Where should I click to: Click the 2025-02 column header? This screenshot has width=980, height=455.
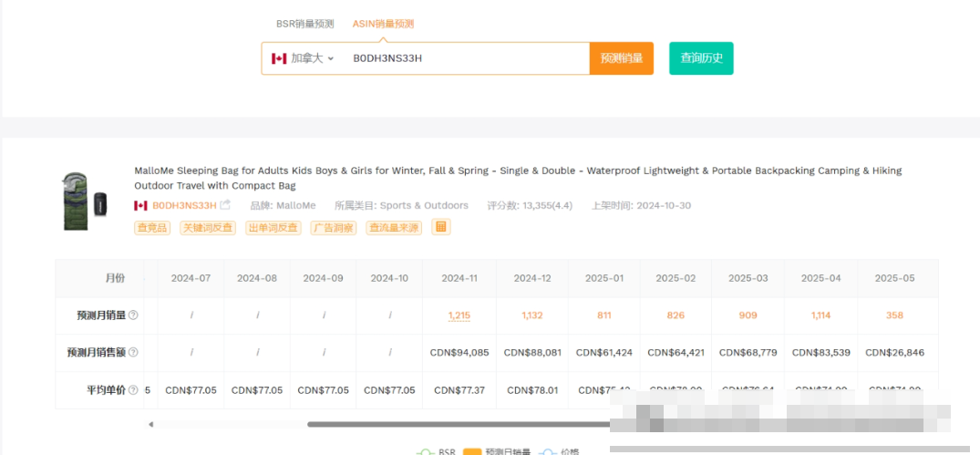coord(676,278)
